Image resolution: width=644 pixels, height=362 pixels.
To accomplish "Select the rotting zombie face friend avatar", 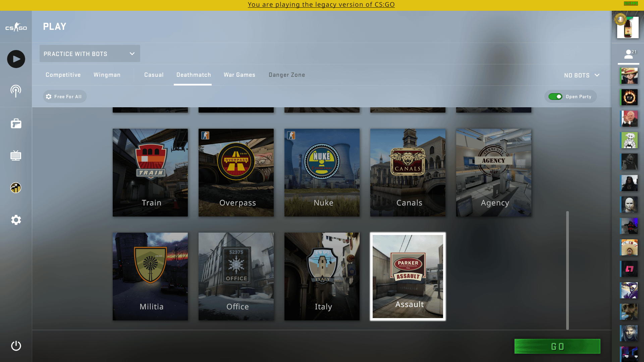I will coord(629,312).
